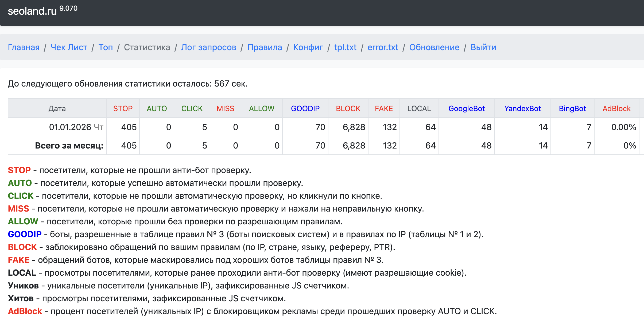The width and height of the screenshot is (644, 320).
Task: Open the Главная breadcrumb link
Action: pos(24,47)
